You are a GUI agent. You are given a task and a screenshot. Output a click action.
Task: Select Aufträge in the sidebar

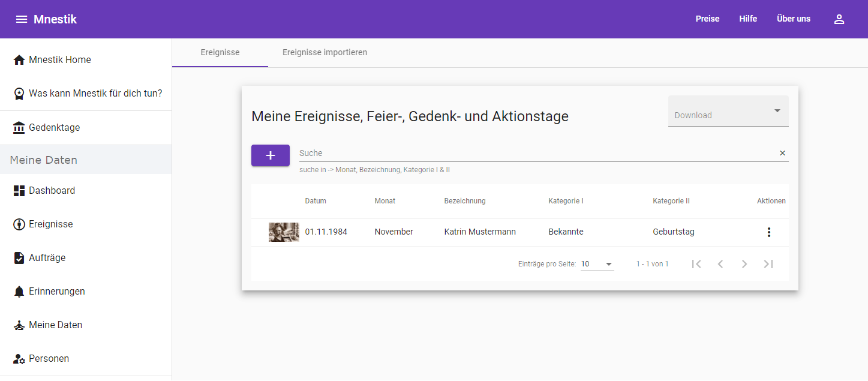pyautogui.click(x=47, y=258)
